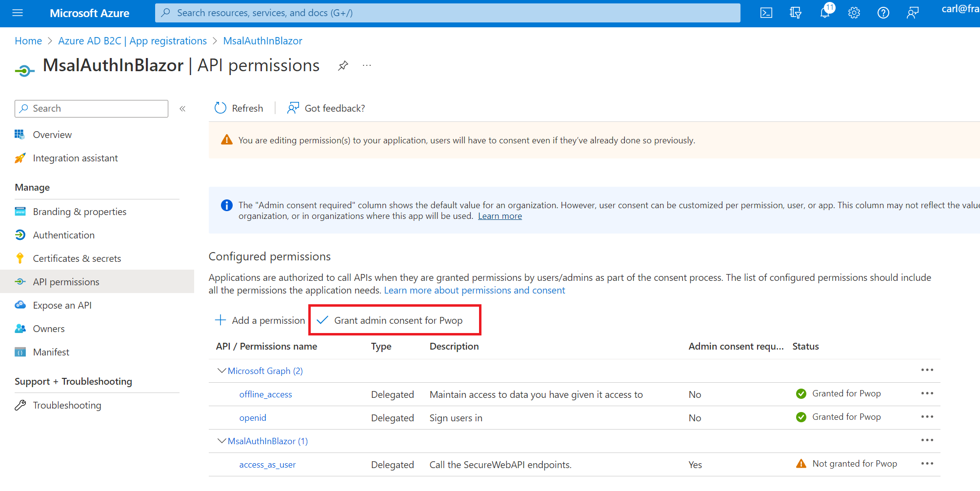980x491 pixels.
Task: Click the Expose an API cloud icon
Action: (x=20, y=305)
